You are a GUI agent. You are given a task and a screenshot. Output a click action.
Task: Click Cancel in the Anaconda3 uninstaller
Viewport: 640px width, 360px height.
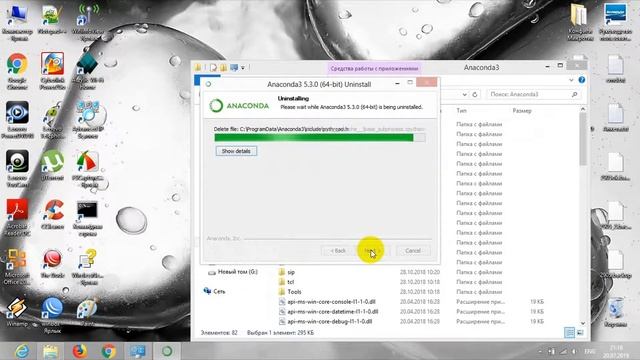tap(413, 251)
